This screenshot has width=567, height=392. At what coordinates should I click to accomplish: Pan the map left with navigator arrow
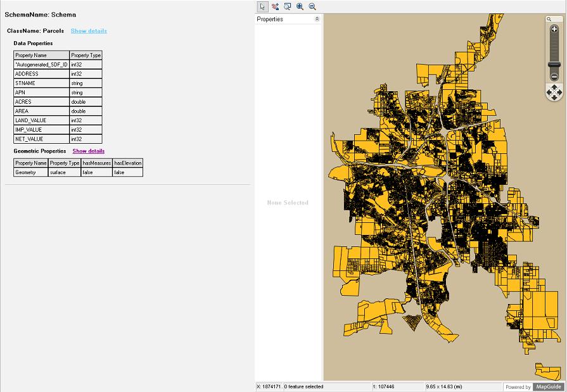pos(549,94)
